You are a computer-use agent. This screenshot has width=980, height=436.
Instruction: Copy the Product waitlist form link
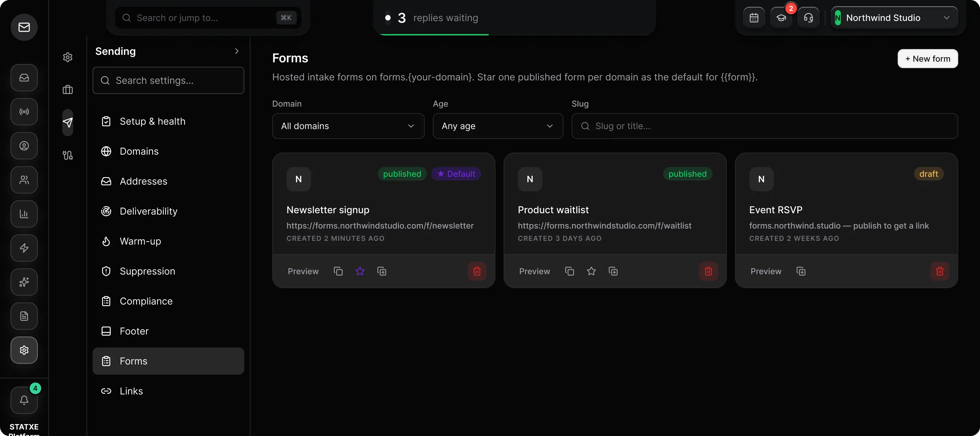[x=570, y=271]
